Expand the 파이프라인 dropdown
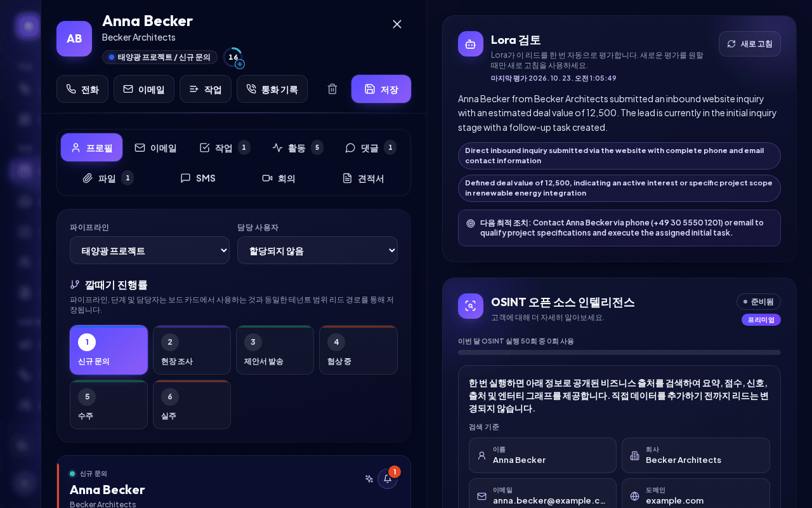 150,250
